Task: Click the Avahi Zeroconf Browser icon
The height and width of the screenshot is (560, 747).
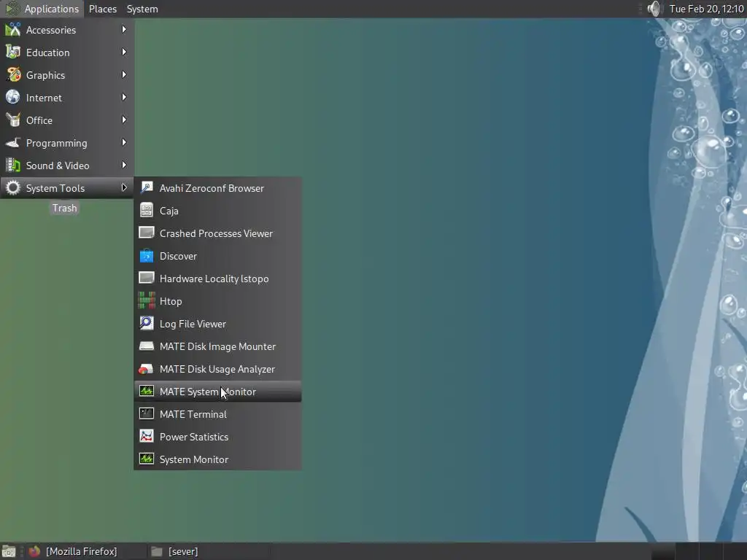Action: [147, 187]
